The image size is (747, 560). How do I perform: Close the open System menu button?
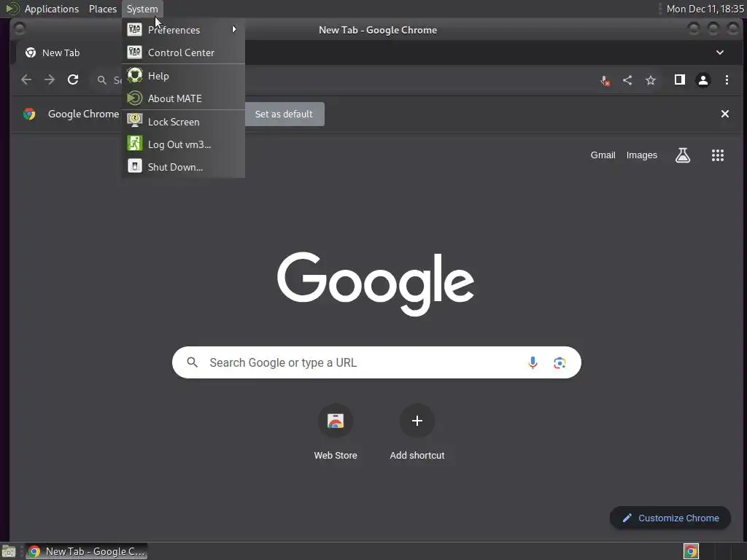pos(142,9)
